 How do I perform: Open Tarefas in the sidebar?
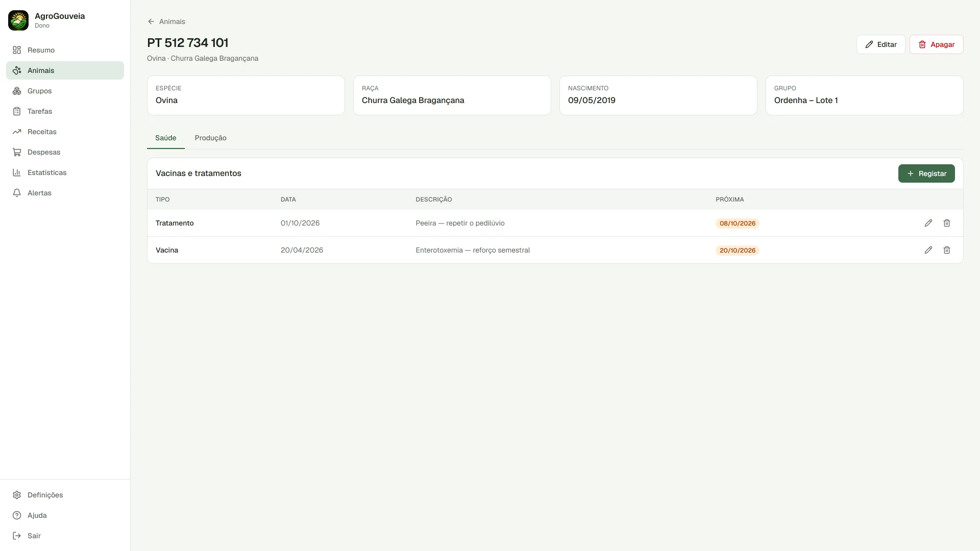point(65,111)
